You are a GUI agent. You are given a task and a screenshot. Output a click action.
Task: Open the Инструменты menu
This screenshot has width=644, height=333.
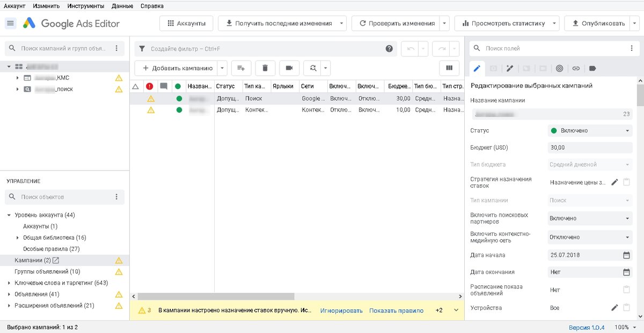tap(86, 6)
